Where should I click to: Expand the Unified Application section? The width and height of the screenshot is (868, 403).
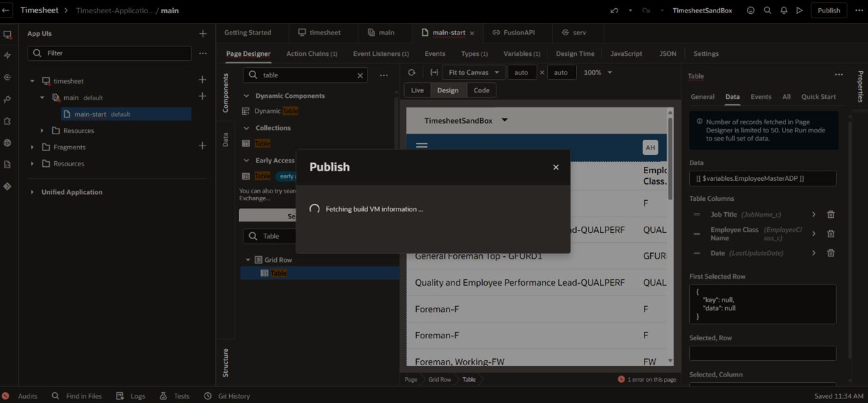point(33,192)
